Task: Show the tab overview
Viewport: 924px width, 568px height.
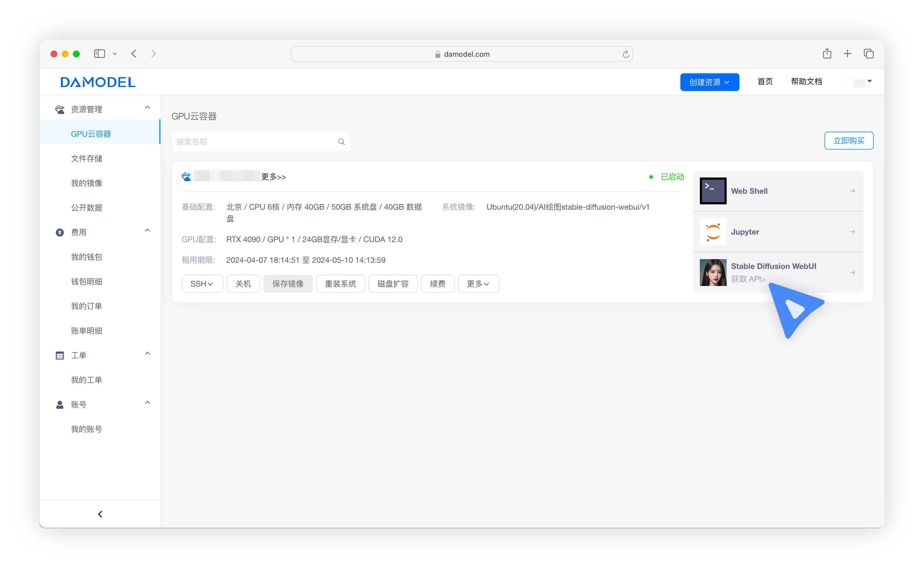Action: pos(868,54)
